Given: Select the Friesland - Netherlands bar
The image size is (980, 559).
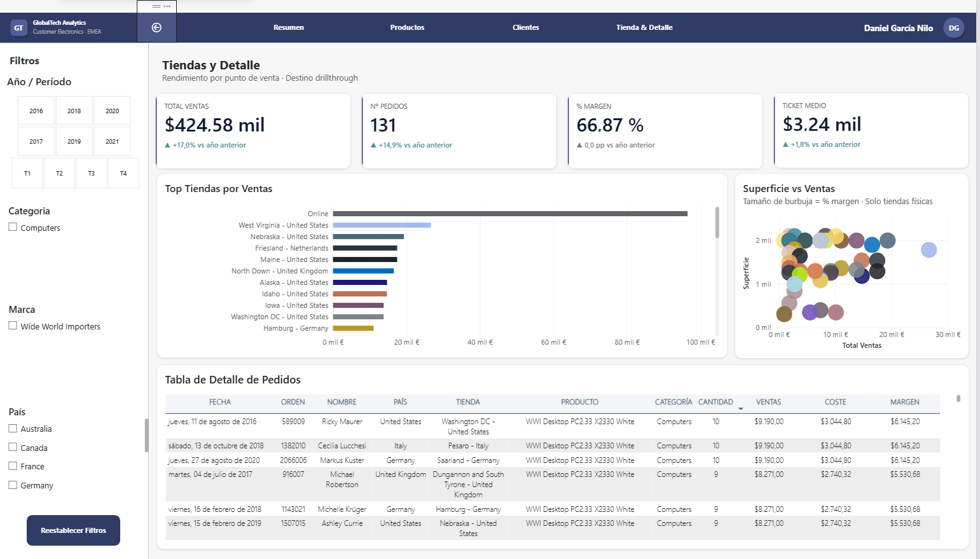Looking at the screenshot, I should click(365, 248).
